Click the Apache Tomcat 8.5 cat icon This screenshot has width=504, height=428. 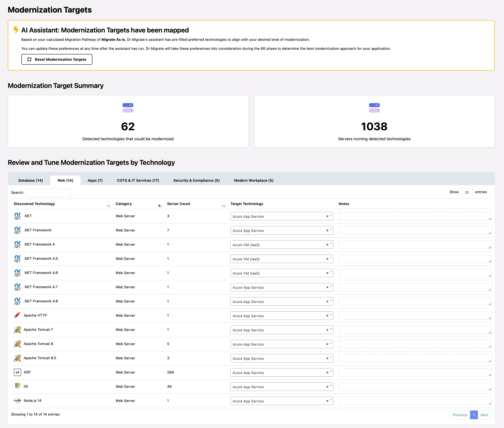[17, 358]
